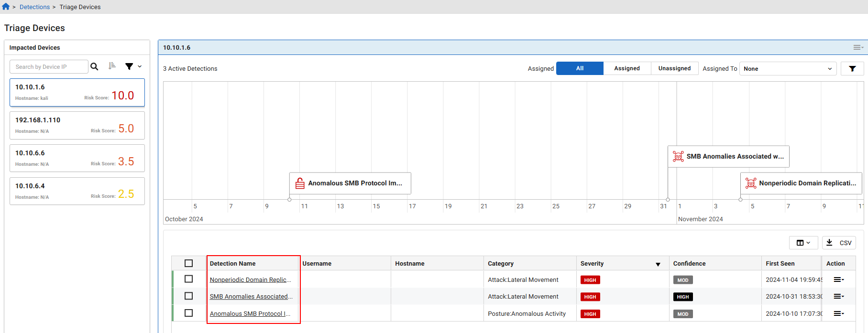The image size is (868, 333).
Task: Select the All assignment filter
Action: 580,68
